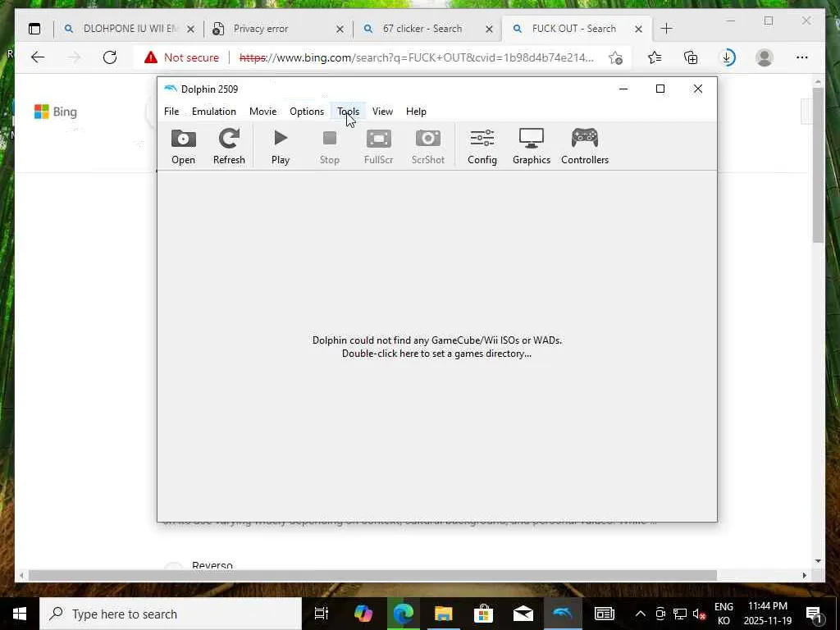Click the network tray icon
This screenshot has width=840, height=630.
(680, 614)
